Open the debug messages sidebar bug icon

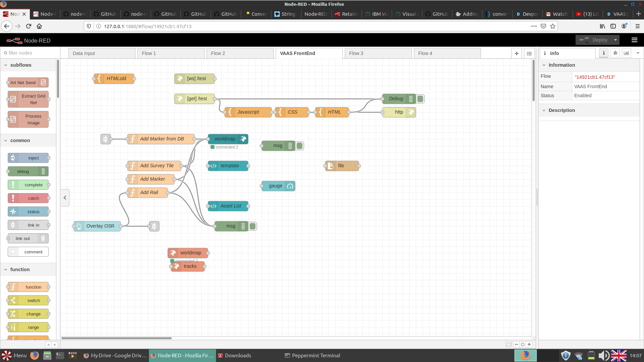[x=615, y=53]
